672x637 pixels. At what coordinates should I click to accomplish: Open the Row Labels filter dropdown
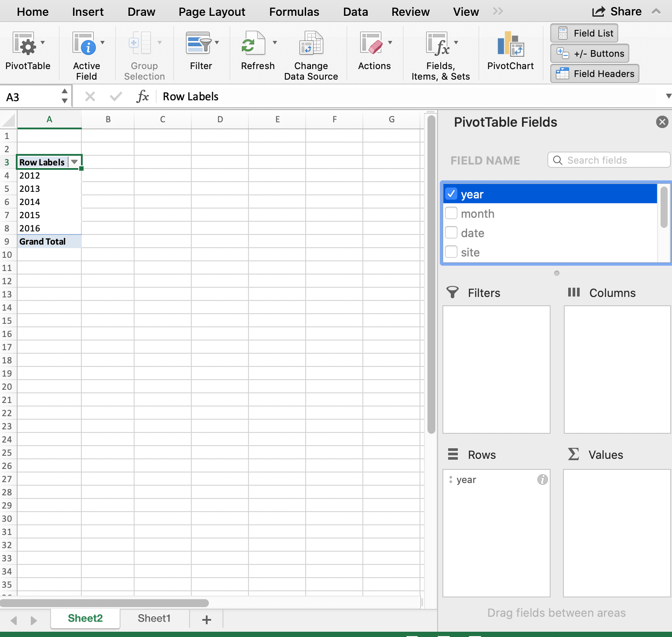point(74,162)
